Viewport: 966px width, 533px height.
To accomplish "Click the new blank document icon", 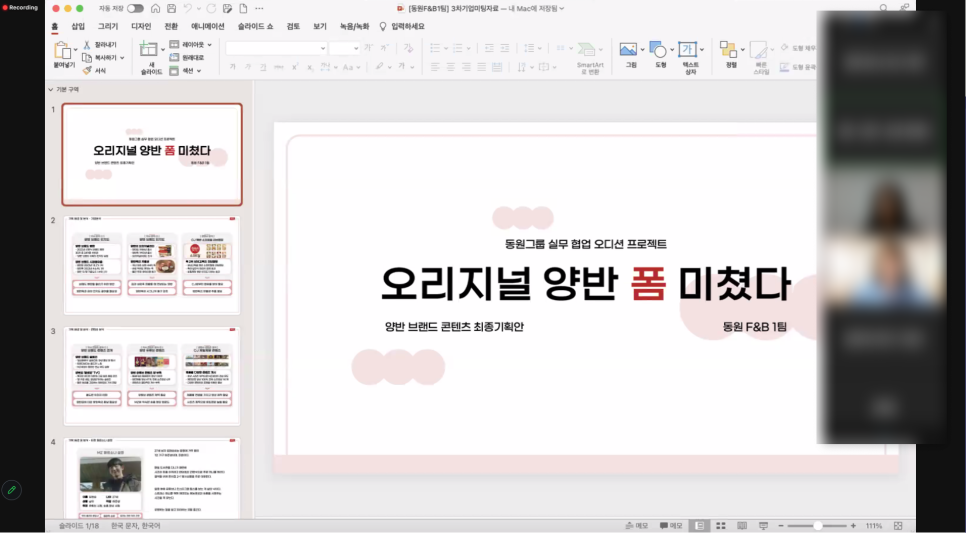I will point(243,9).
